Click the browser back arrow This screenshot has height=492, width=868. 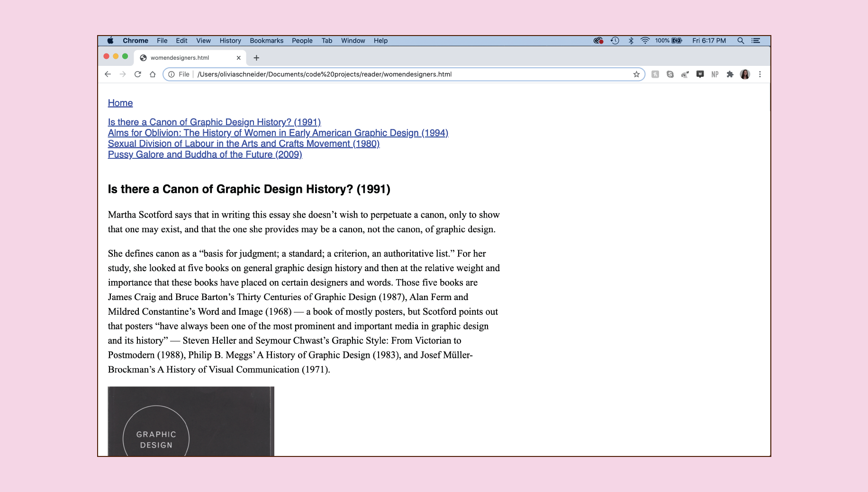coord(108,74)
